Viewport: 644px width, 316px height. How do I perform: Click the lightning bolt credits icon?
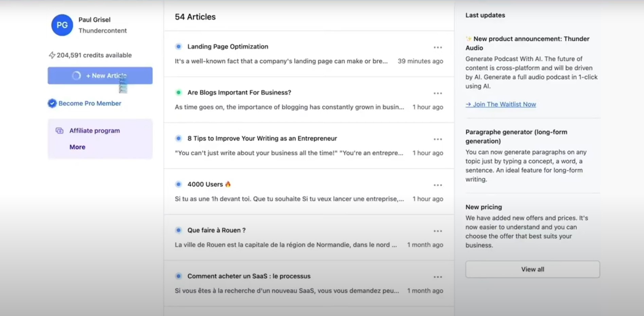coord(52,55)
